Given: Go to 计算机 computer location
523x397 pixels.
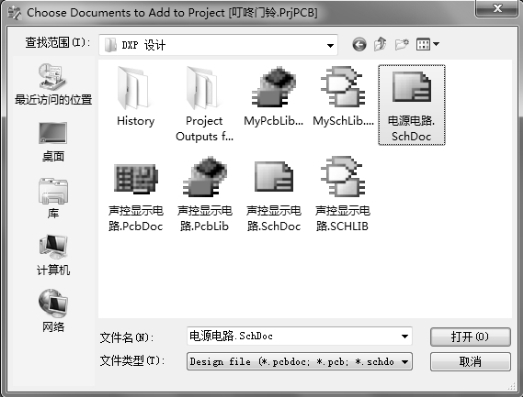Looking at the screenshot, I should click(x=53, y=255).
